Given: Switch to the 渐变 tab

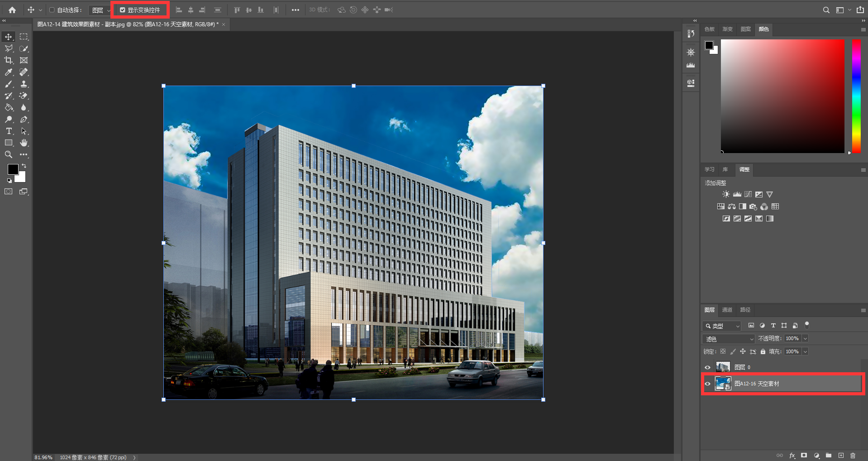Looking at the screenshot, I should [727, 29].
